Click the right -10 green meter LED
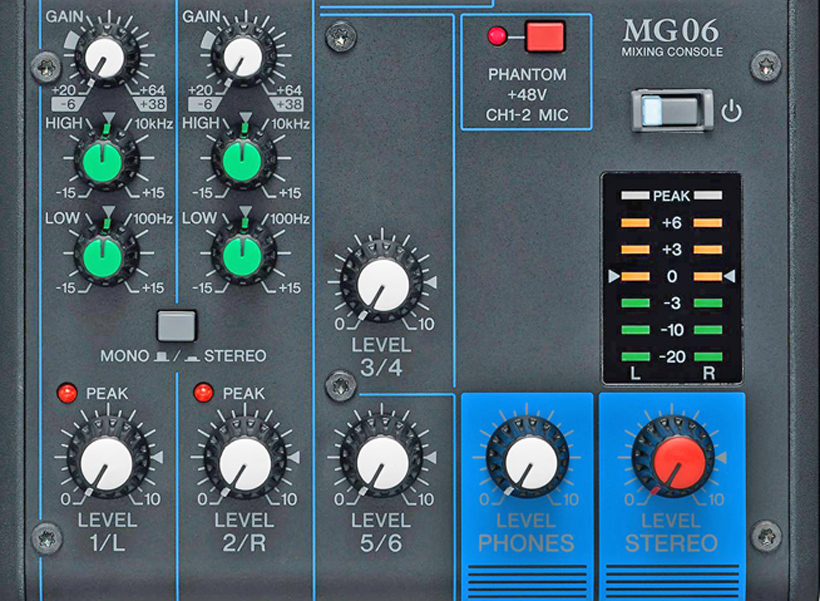This screenshot has width=820, height=601. [708, 330]
